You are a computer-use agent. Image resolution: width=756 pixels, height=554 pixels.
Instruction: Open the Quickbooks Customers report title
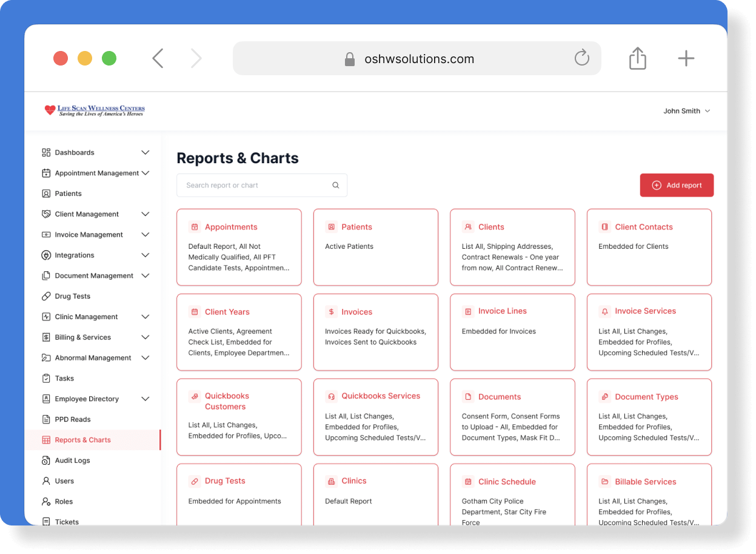227,401
